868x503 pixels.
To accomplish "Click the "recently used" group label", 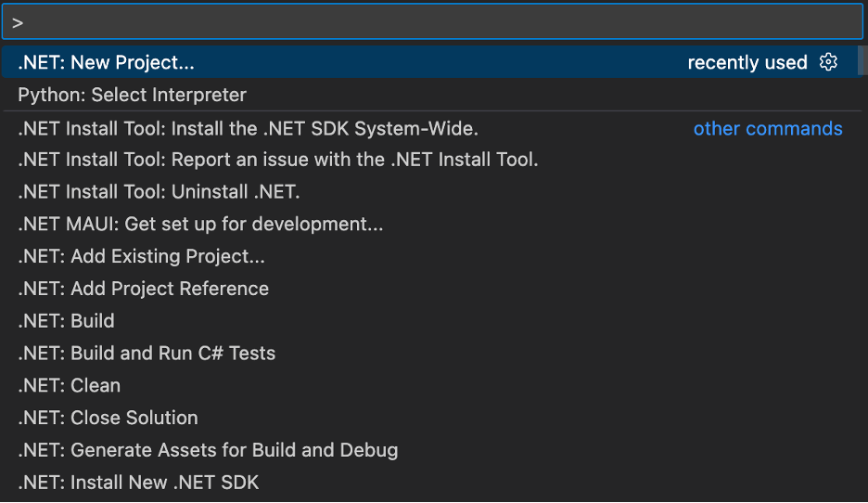I will pyautogui.click(x=747, y=62).
